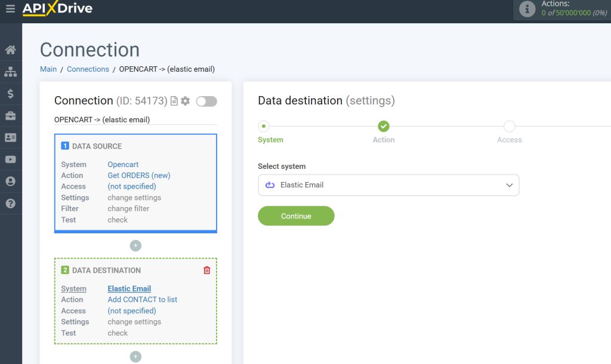This screenshot has height=364, width=611.
Task: Open the connections sitemap icon in sidebar
Action: 11,72
